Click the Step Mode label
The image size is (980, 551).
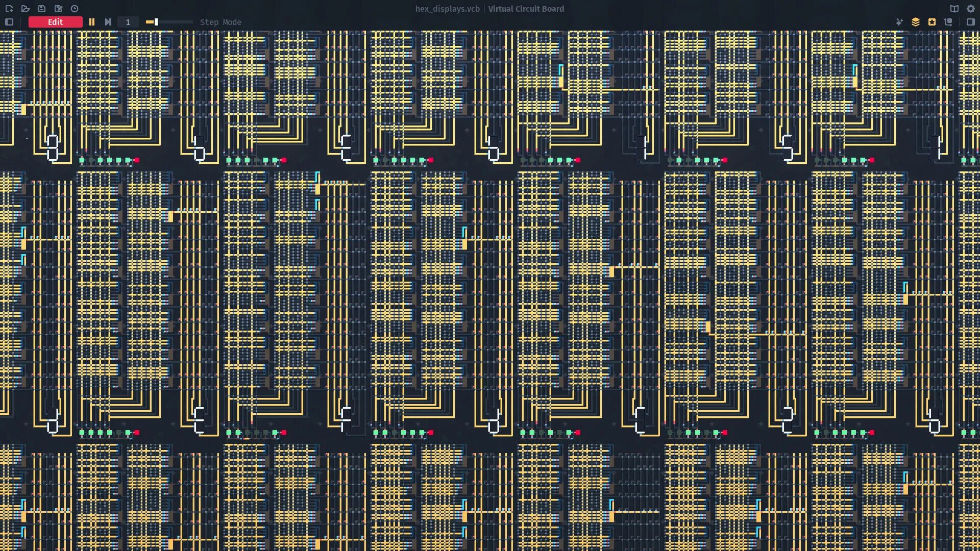coord(220,22)
